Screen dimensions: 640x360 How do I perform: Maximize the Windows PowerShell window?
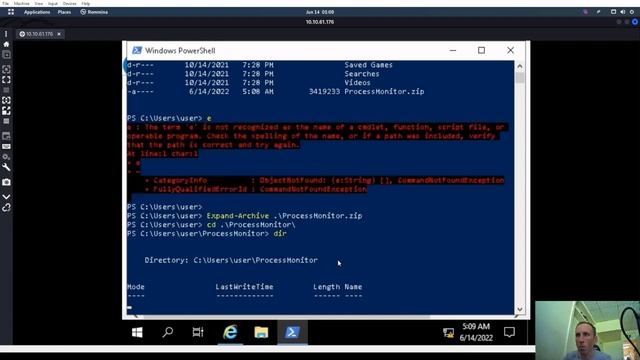[x=482, y=50]
